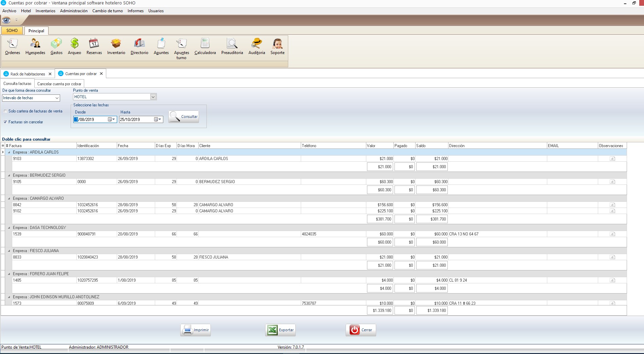Open the Huespedes guest icon
This screenshot has width=644, height=354.
pyautogui.click(x=35, y=47)
